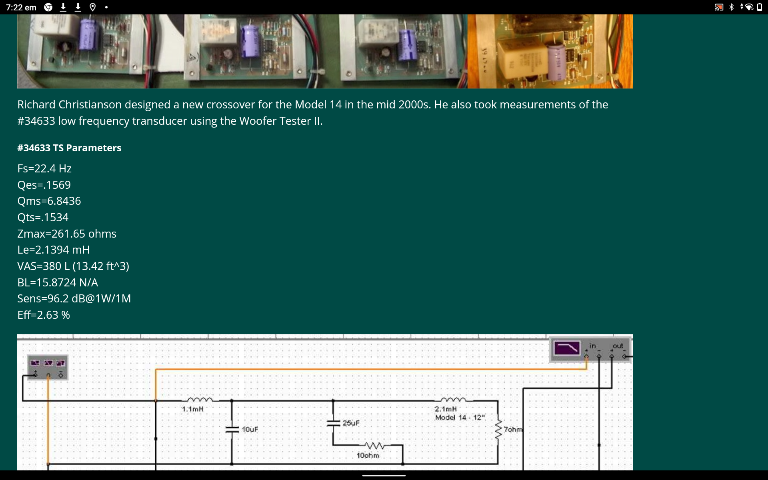This screenshot has height=480, width=768.
Task: Tap the location pin status icon
Action: click(x=92, y=7)
